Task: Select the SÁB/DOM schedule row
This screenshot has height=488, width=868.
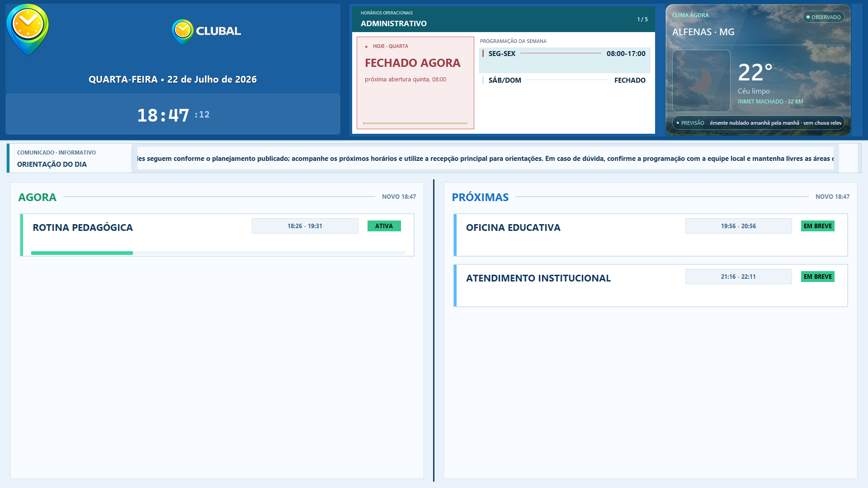Action: tap(565, 80)
